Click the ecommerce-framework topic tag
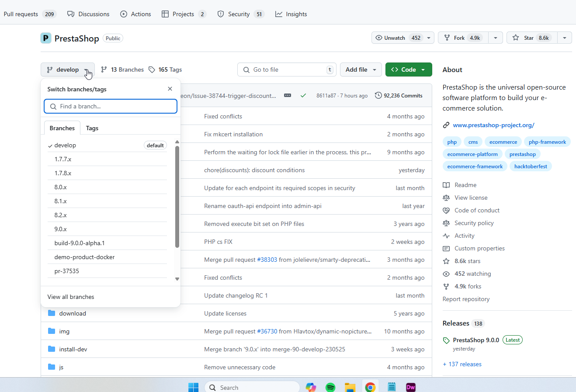 (x=475, y=167)
